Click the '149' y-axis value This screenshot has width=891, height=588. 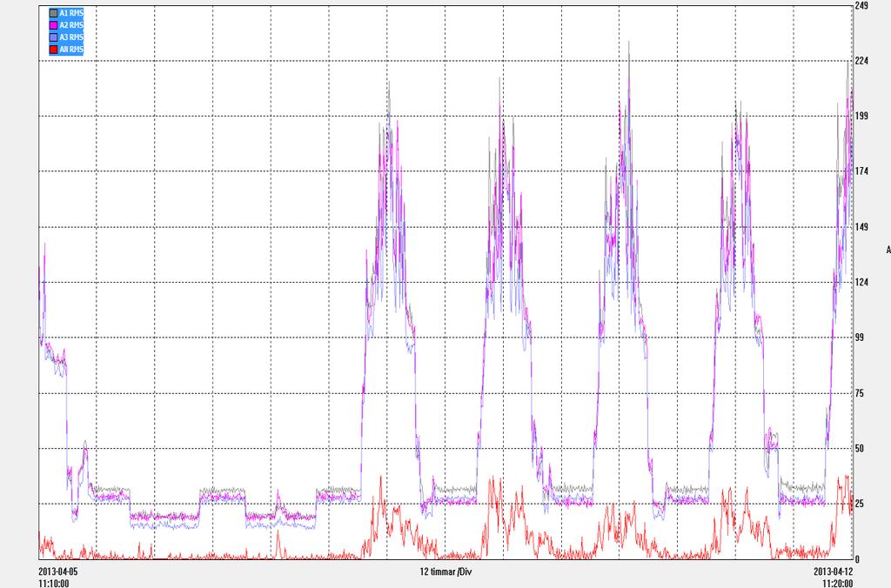click(861, 227)
